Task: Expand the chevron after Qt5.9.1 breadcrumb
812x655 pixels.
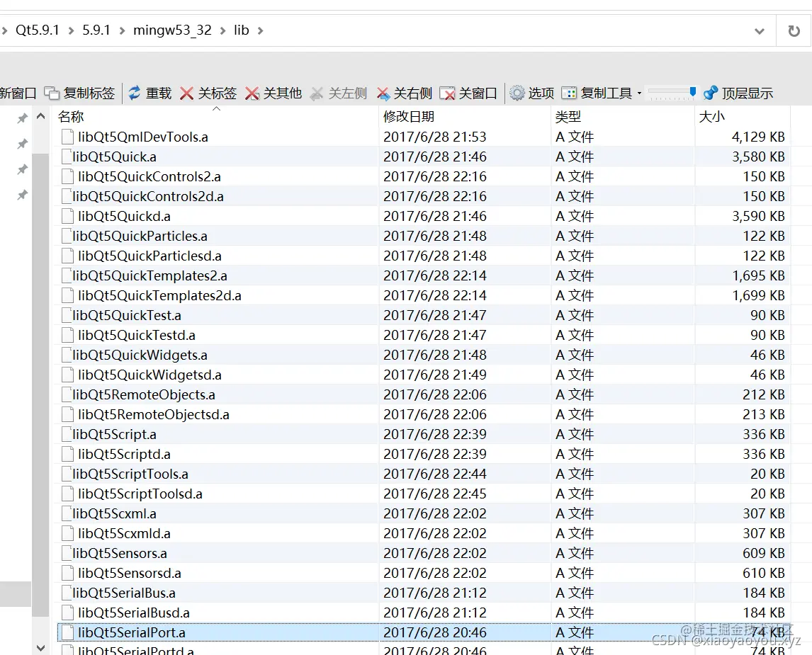Action: [x=71, y=30]
